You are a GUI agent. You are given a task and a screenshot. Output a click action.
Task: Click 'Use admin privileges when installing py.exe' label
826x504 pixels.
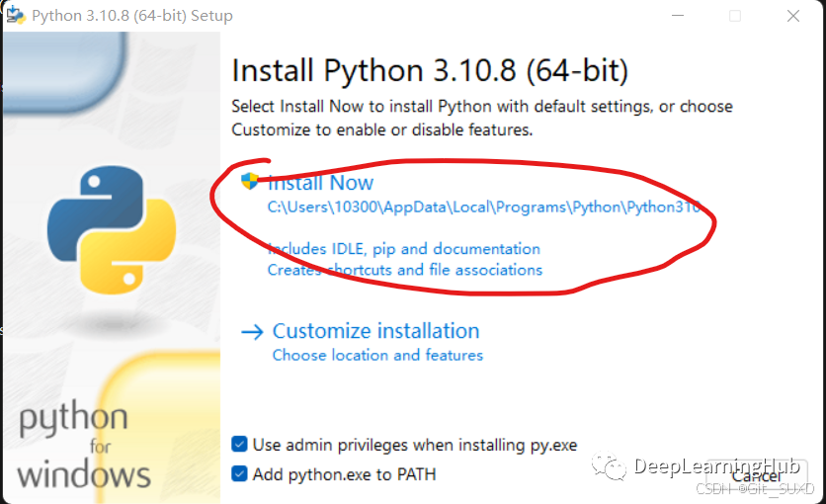coord(415,445)
